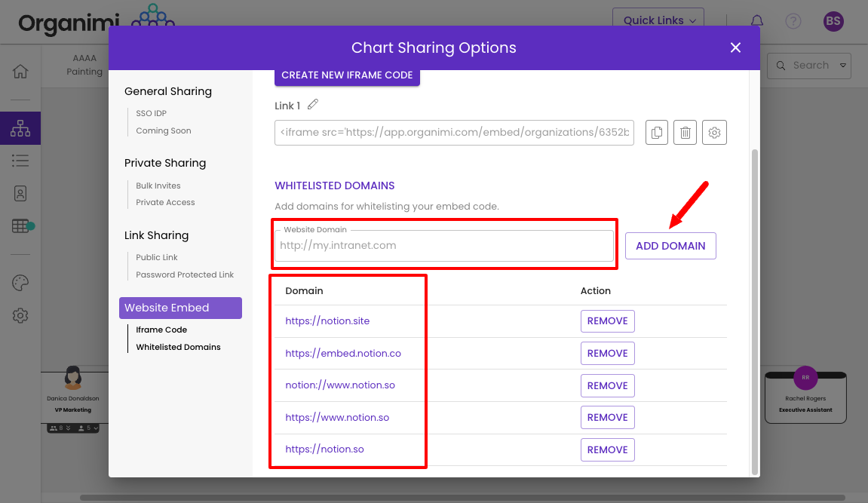868x503 pixels.
Task: Select Private Sharing section
Action: (x=165, y=163)
